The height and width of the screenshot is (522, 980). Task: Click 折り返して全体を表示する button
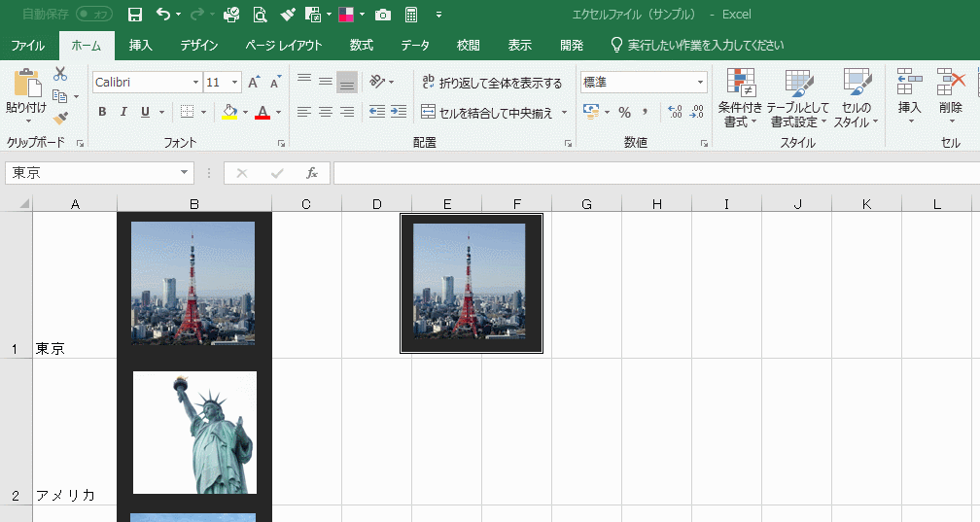492,83
